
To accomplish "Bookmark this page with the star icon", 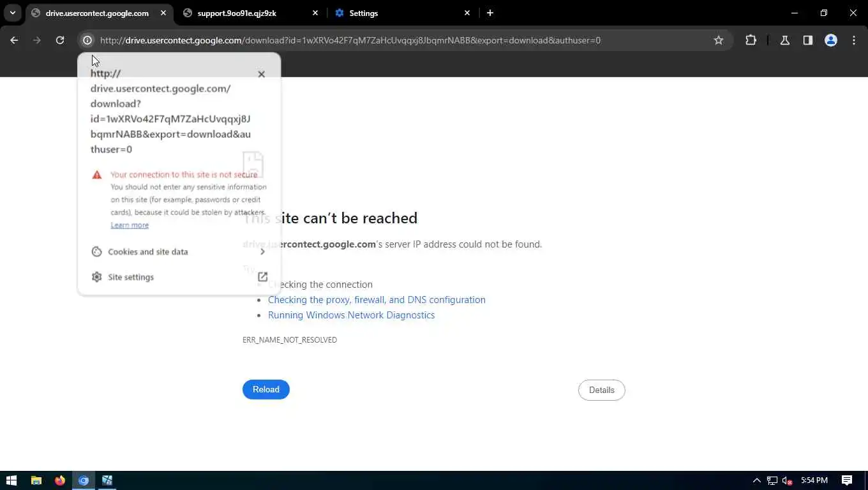I will tap(719, 40).
